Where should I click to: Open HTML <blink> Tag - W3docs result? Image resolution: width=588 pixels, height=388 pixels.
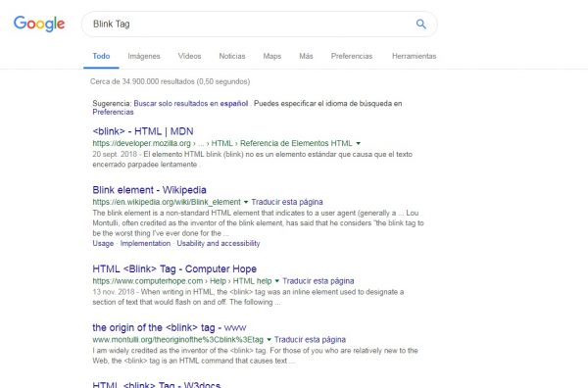(157, 385)
